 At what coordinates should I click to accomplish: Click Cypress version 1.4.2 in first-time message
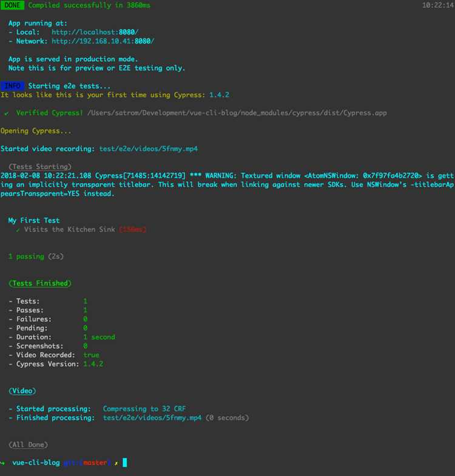point(219,95)
